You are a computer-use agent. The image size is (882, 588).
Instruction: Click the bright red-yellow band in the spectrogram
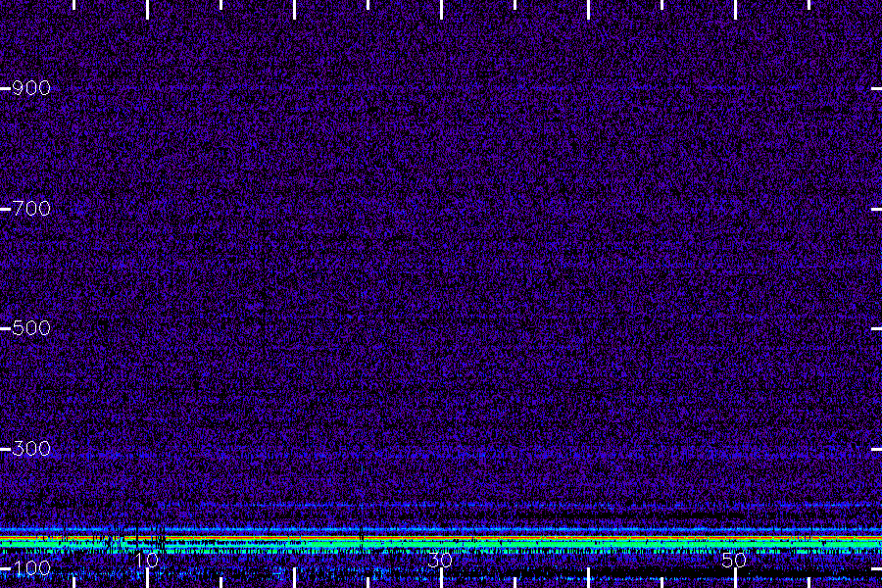tap(441, 539)
